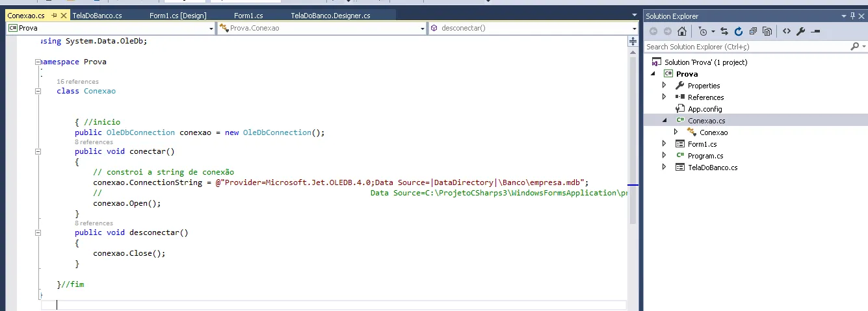Open the 16 references CodeLens link
This screenshot has height=311, width=868.
pos(77,82)
